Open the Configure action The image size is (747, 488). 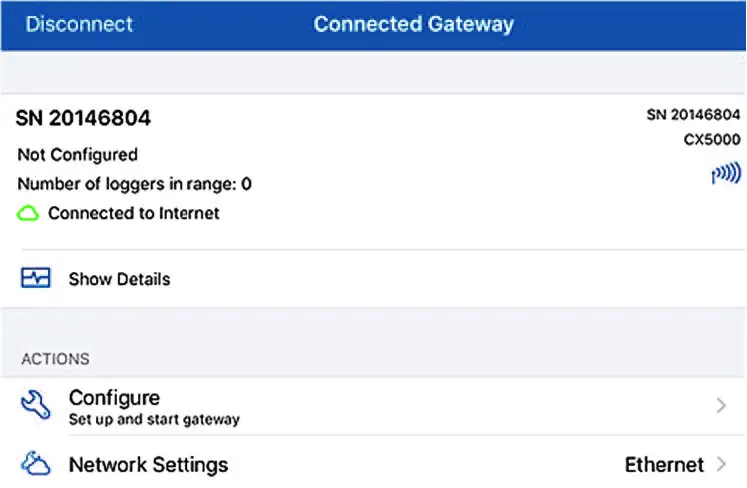point(114,398)
